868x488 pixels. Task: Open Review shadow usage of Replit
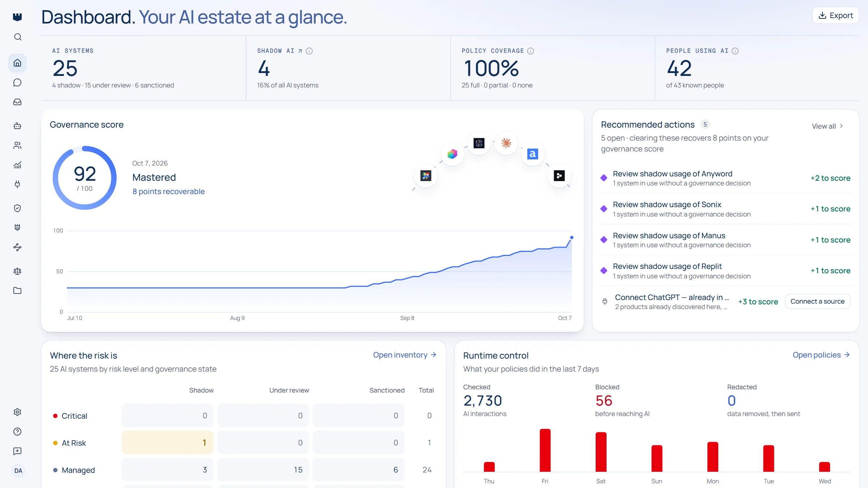pyautogui.click(x=726, y=271)
